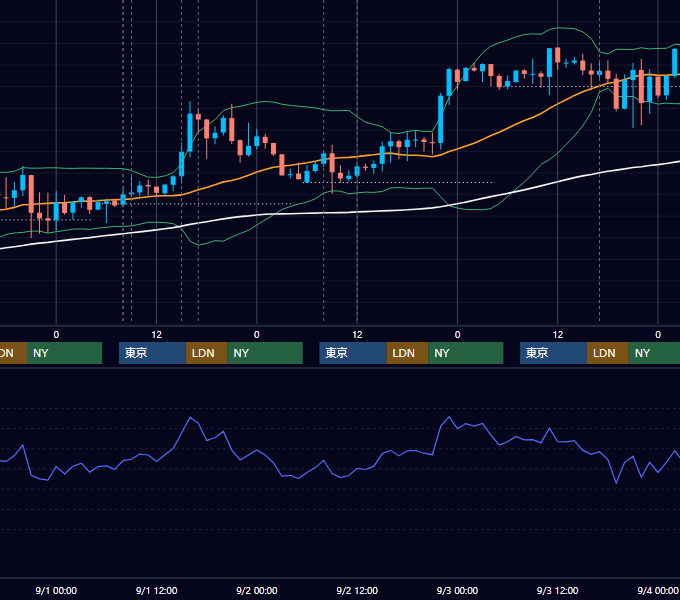Click the LDN session block on 9/1
Screen dimensions: 680x600
206,353
